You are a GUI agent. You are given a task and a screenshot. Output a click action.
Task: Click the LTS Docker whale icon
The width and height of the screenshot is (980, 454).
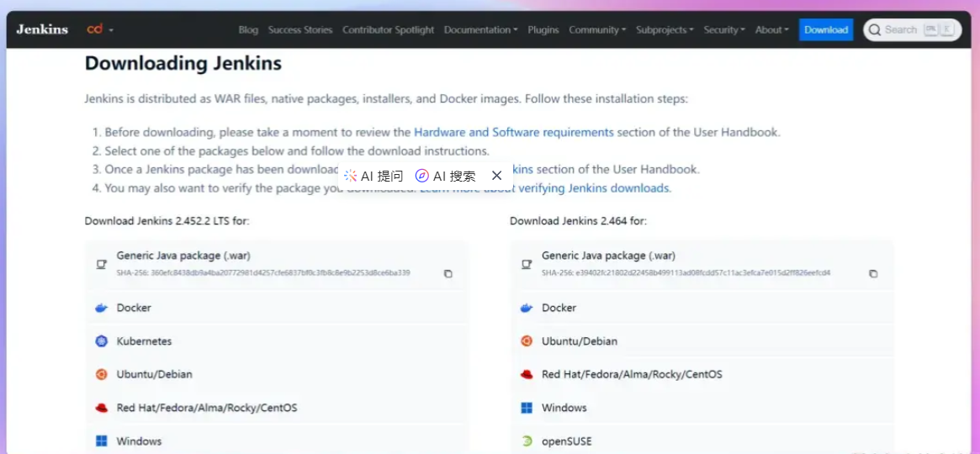coord(101,308)
